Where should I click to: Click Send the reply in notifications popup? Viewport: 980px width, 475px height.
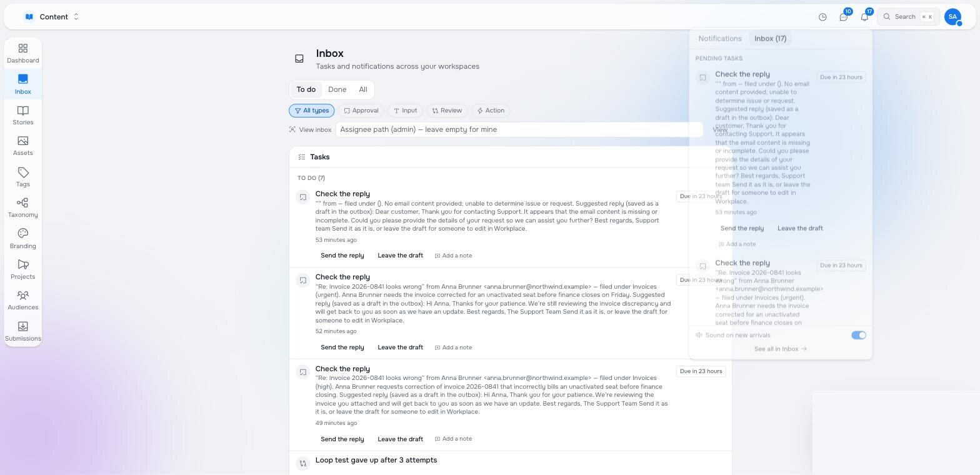pyautogui.click(x=742, y=229)
